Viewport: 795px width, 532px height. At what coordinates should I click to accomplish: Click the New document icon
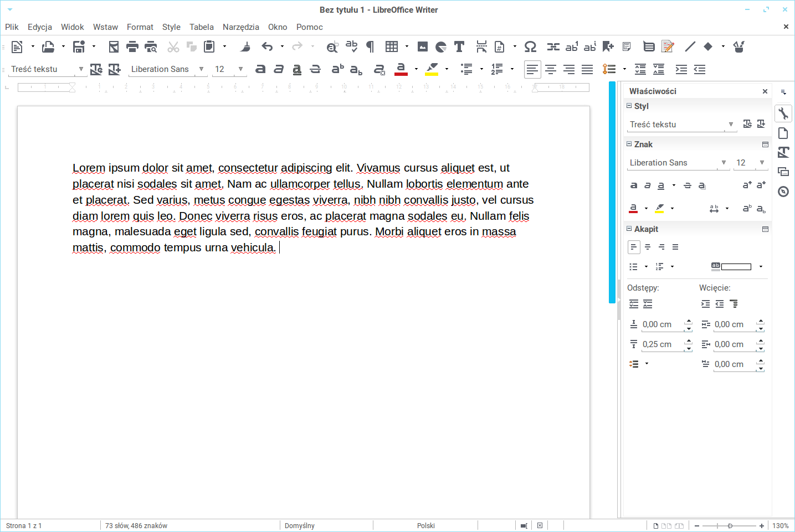click(17, 47)
